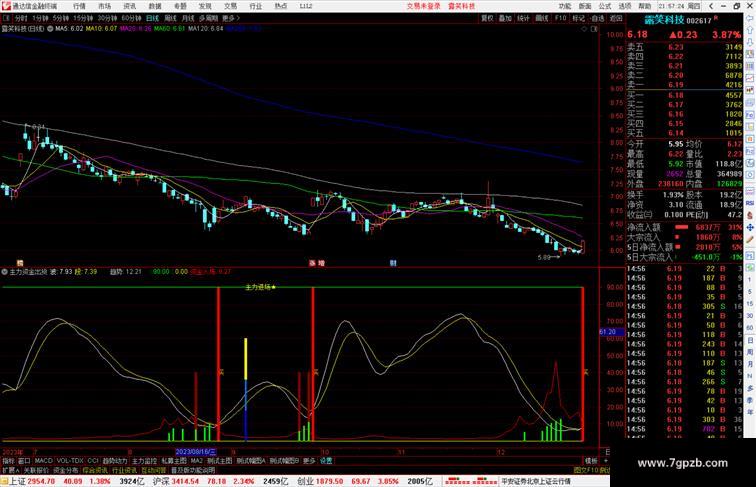Open the 数据 (Data) menu
Image resolution: width=756 pixels, height=487 pixels.
pos(155,6)
